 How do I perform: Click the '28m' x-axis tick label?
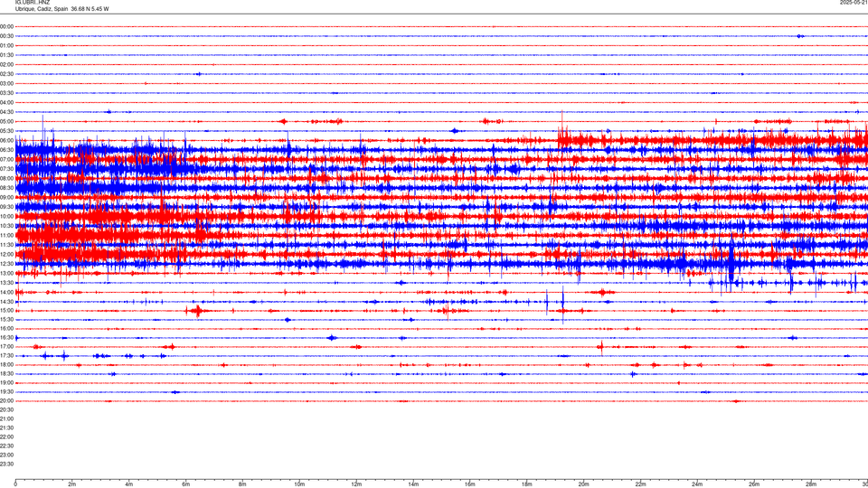pyautogui.click(x=811, y=484)
